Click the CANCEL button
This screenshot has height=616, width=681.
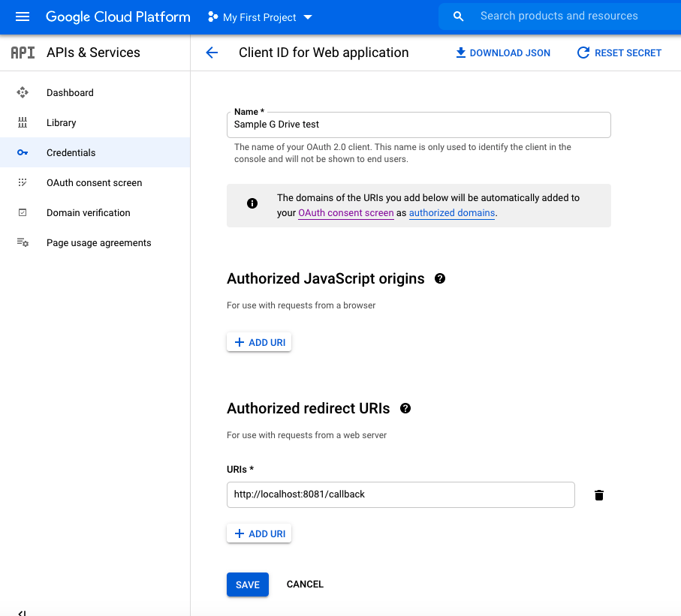pyautogui.click(x=305, y=584)
